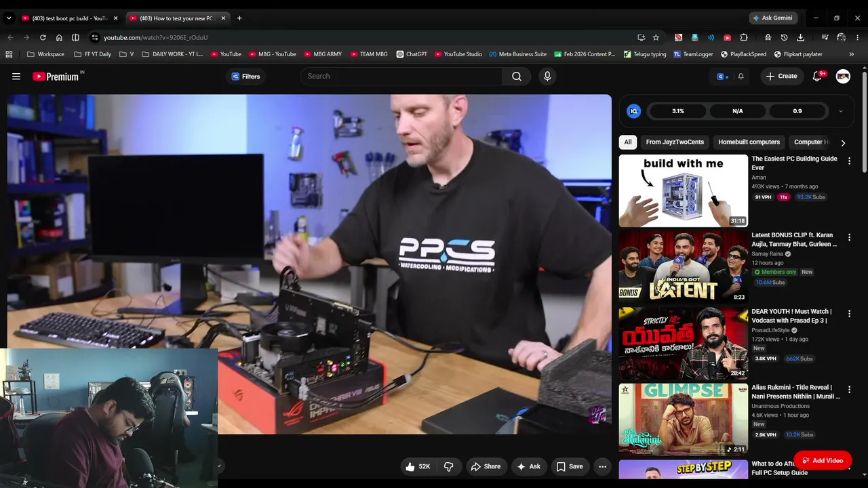Expand the vidIQ stats panel chevron
Image resolution: width=868 pixels, height=488 pixels.
coord(841,111)
